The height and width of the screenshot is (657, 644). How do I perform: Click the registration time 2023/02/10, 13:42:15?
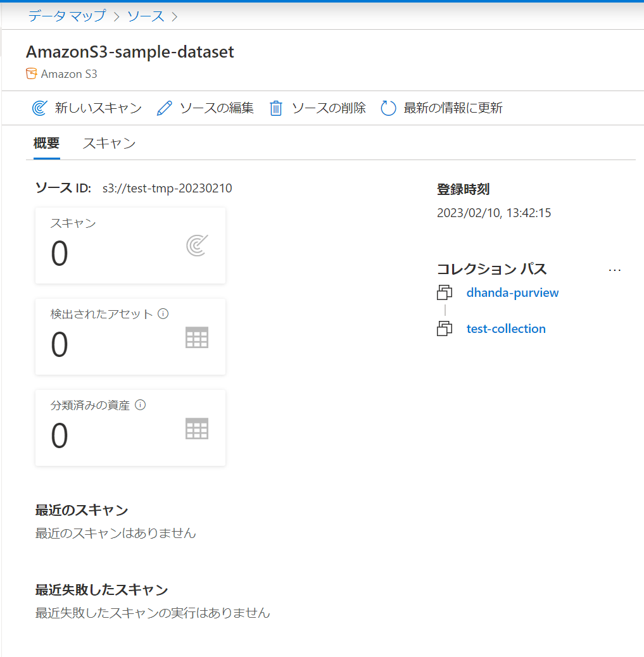tap(494, 213)
